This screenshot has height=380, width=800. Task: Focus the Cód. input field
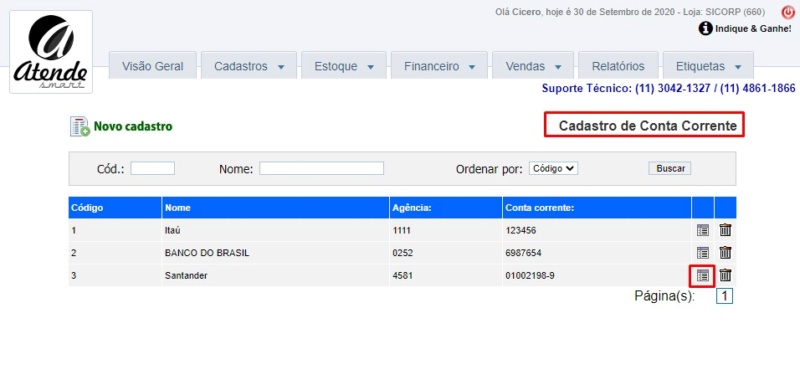pyautogui.click(x=153, y=168)
